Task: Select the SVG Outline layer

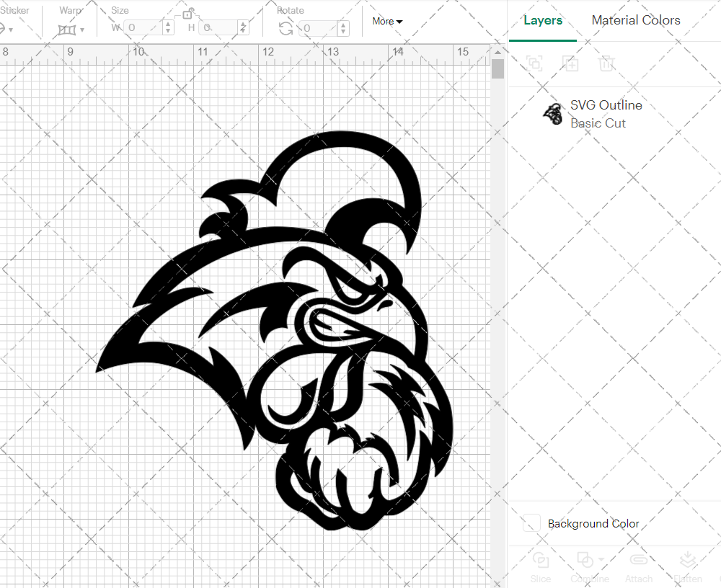Action: tap(606, 105)
